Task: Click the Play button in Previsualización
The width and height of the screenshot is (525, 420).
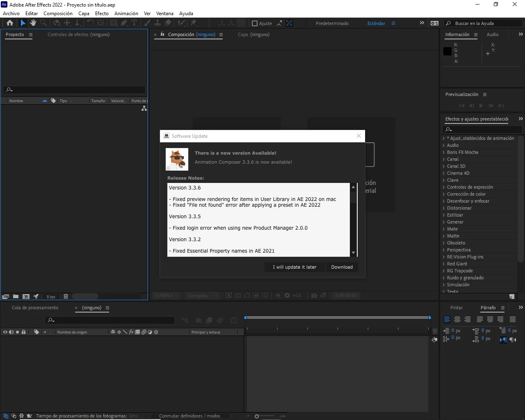Action: coord(481,105)
